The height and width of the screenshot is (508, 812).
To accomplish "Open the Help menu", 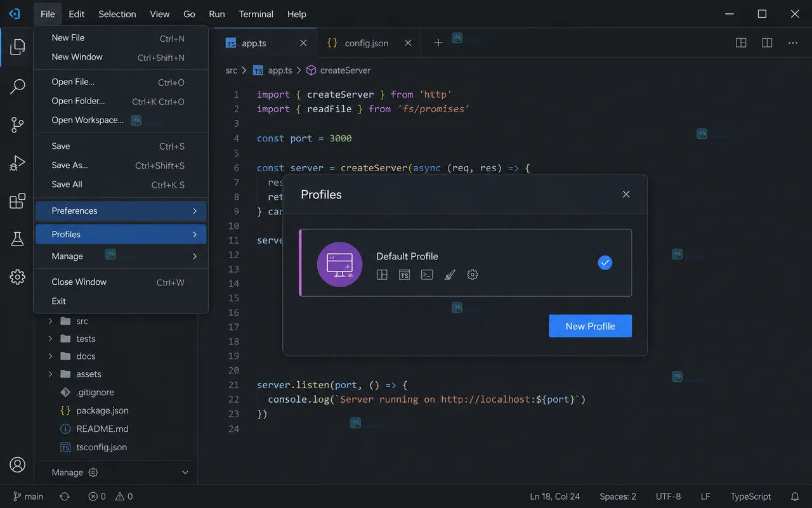I will (297, 14).
